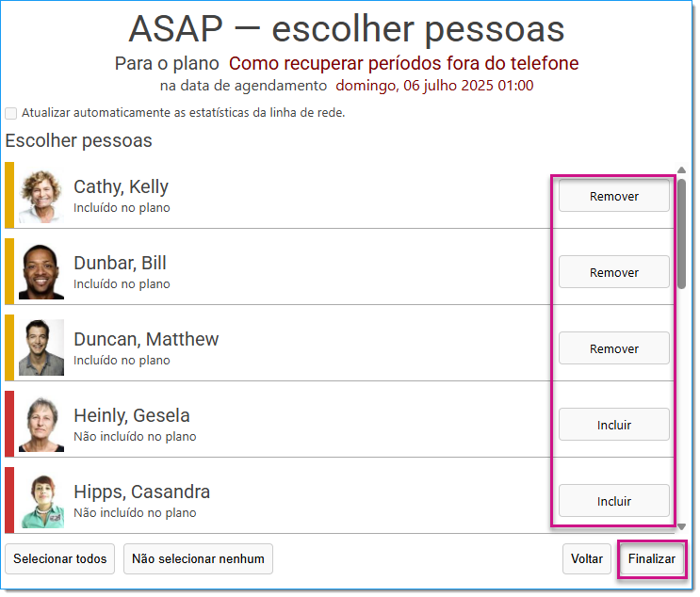
Task: Remove Duncan, Matthew from the plan
Action: (x=615, y=349)
